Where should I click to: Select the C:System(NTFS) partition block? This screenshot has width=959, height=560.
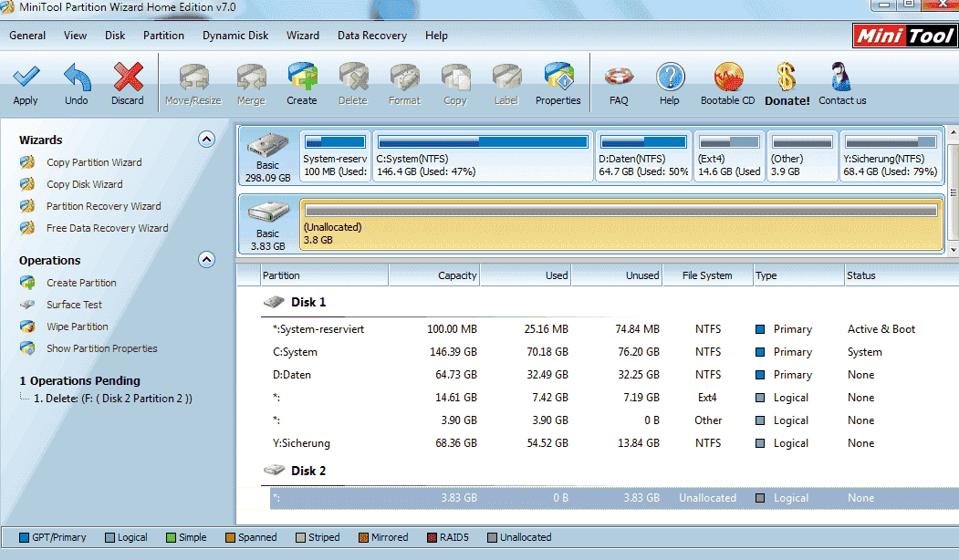484,155
